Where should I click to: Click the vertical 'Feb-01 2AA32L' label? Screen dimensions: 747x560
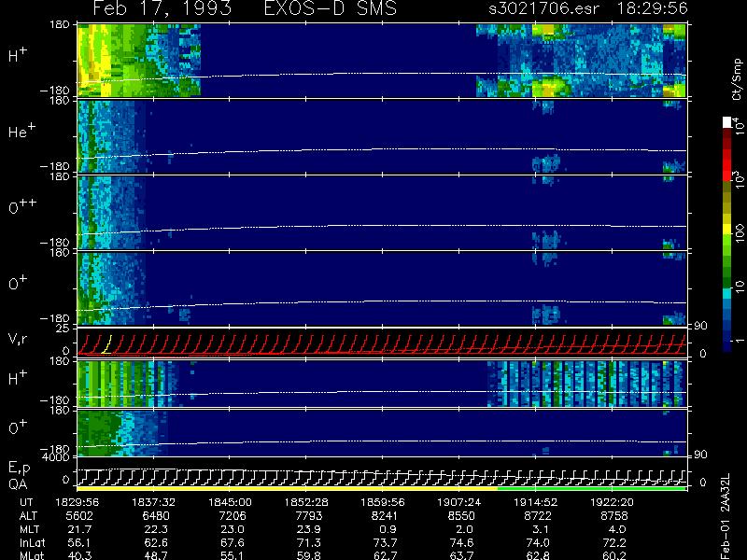[x=726, y=516]
